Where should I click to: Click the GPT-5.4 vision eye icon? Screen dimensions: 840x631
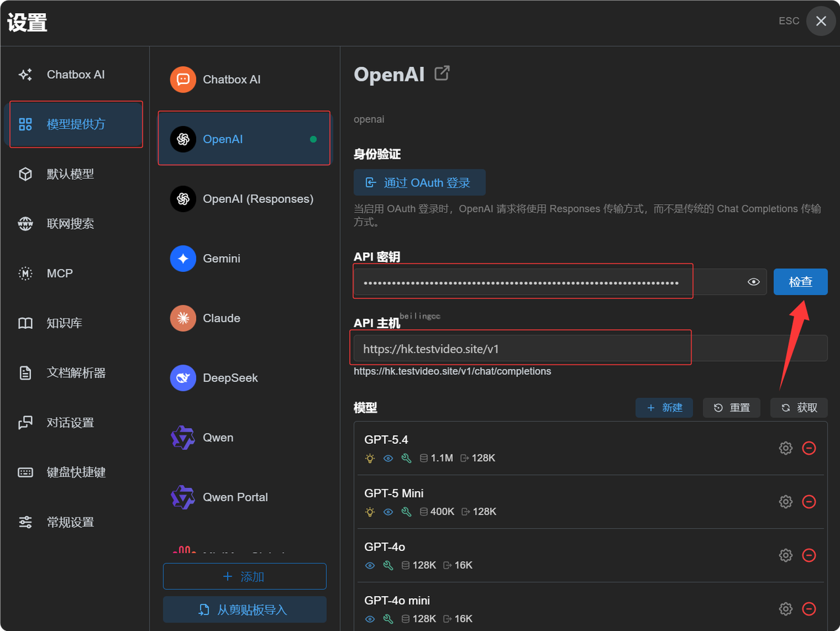pyautogui.click(x=388, y=458)
